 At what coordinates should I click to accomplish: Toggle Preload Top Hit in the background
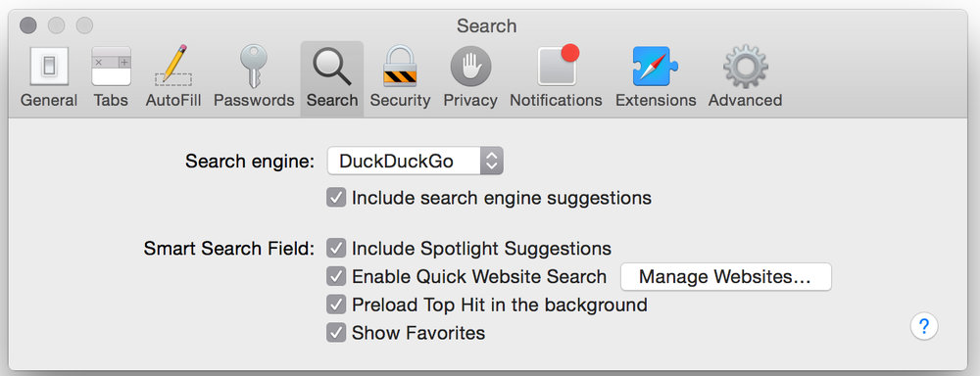coord(336,305)
